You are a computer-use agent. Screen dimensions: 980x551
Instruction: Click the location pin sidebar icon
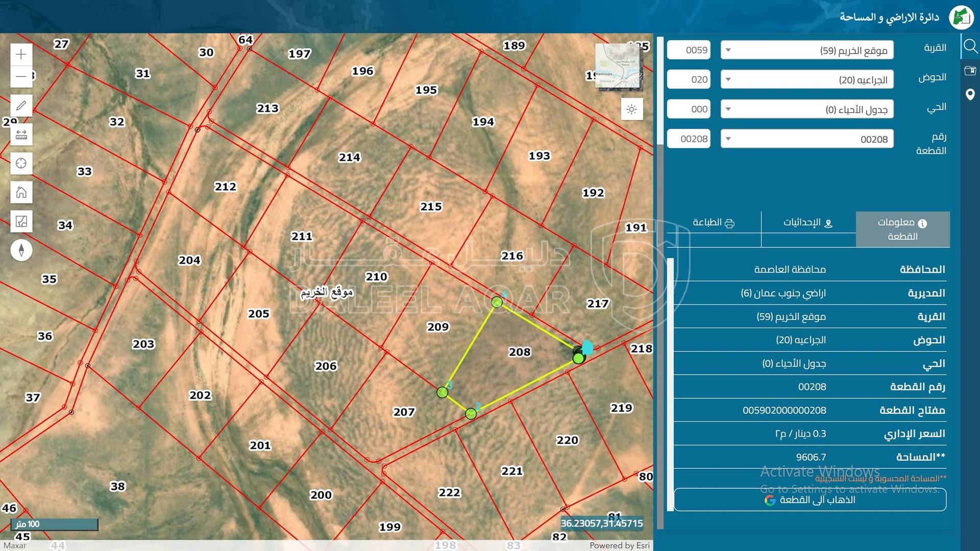[970, 94]
